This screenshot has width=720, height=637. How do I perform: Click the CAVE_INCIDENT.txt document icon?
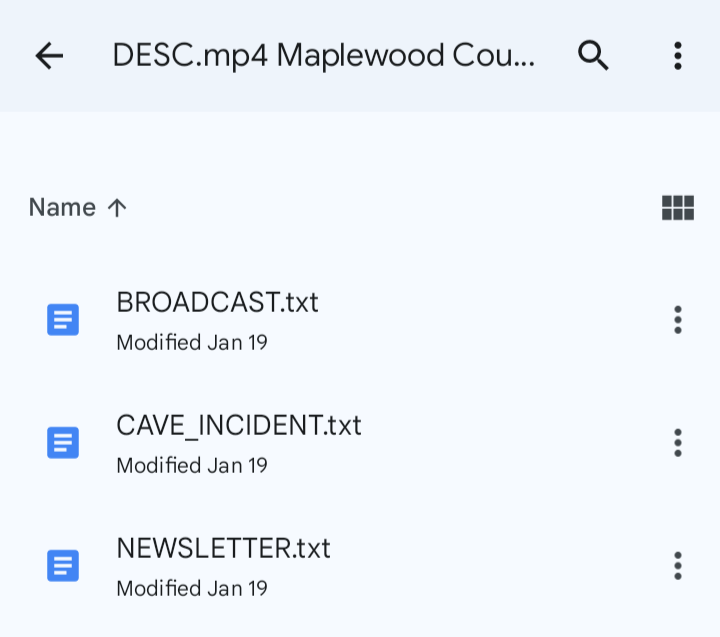point(63,442)
